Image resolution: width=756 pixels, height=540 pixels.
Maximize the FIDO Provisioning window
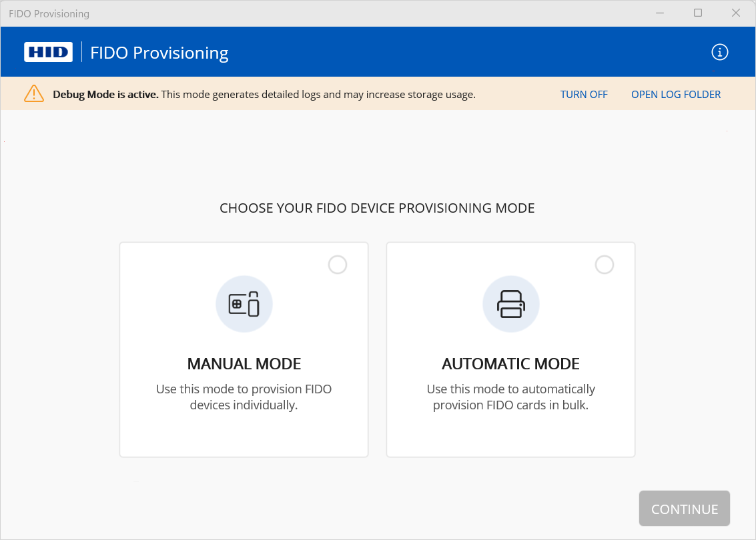(698, 13)
